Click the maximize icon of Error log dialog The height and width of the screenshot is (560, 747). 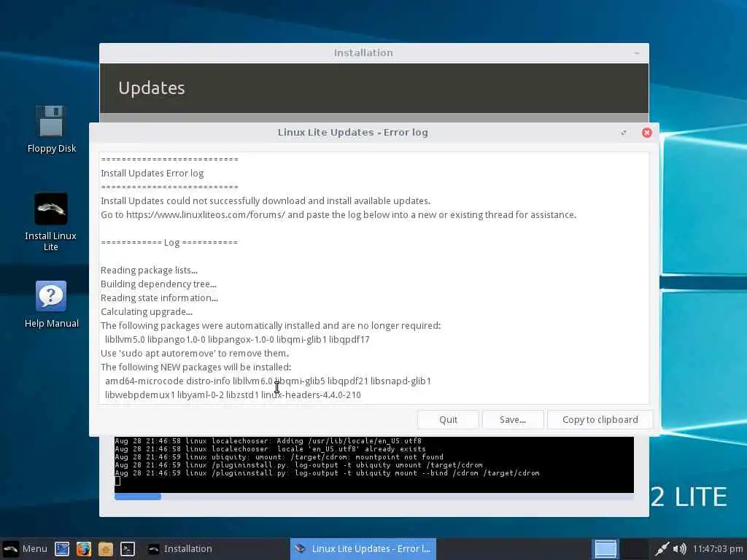624,133
